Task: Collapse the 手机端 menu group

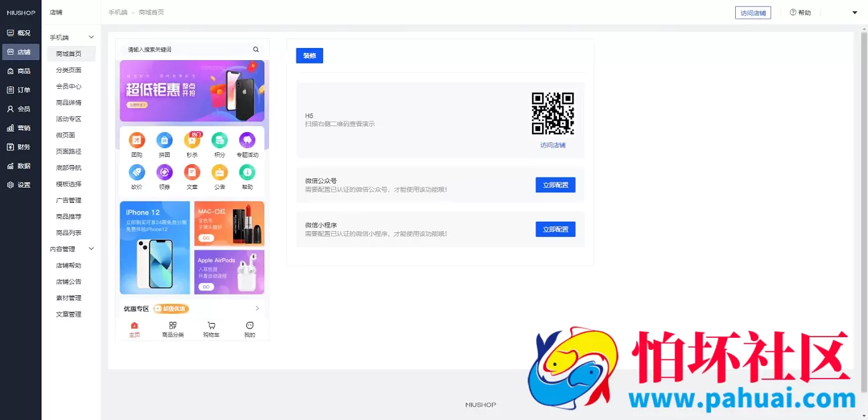Action: click(x=91, y=37)
